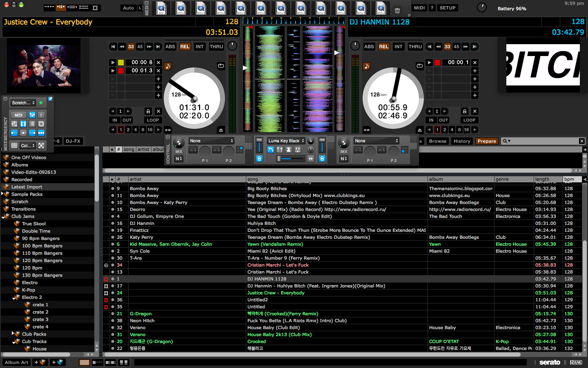This screenshot has height=368, width=588.
Task: Delete the right deck's red cue point
Action: [x=475, y=63]
